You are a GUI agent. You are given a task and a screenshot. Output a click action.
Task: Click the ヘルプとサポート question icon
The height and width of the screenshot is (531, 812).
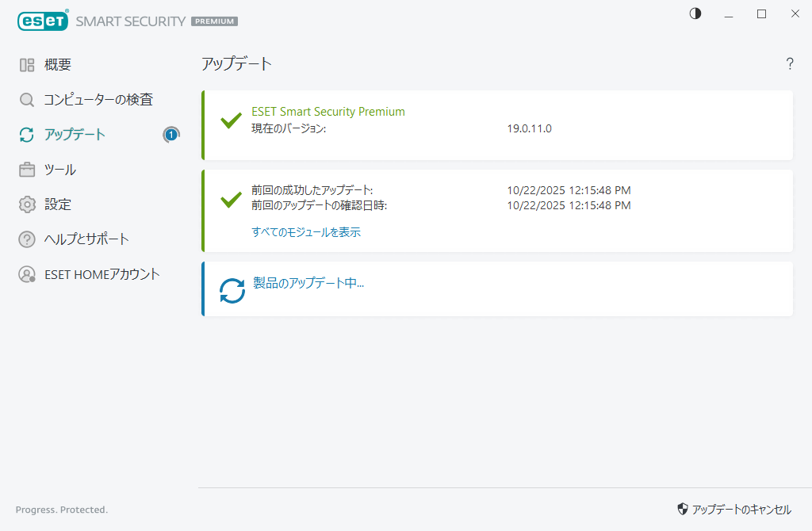coord(27,239)
